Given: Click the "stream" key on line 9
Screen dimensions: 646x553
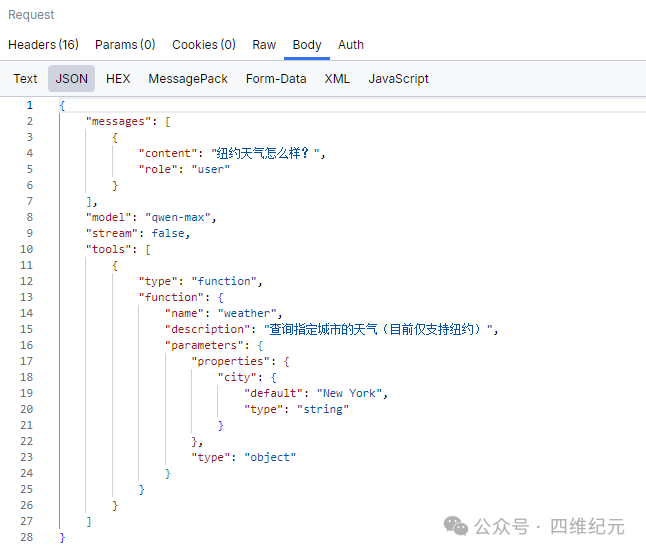Looking at the screenshot, I should (x=112, y=233).
